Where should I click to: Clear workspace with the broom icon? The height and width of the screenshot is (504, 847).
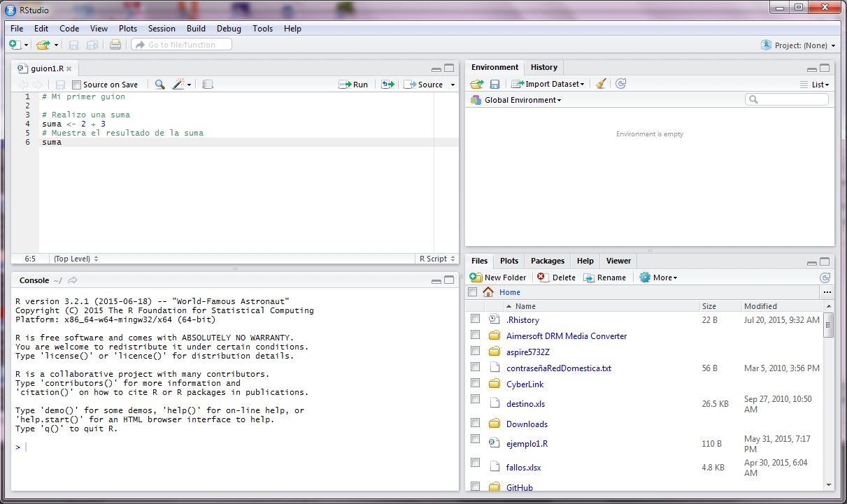[601, 84]
